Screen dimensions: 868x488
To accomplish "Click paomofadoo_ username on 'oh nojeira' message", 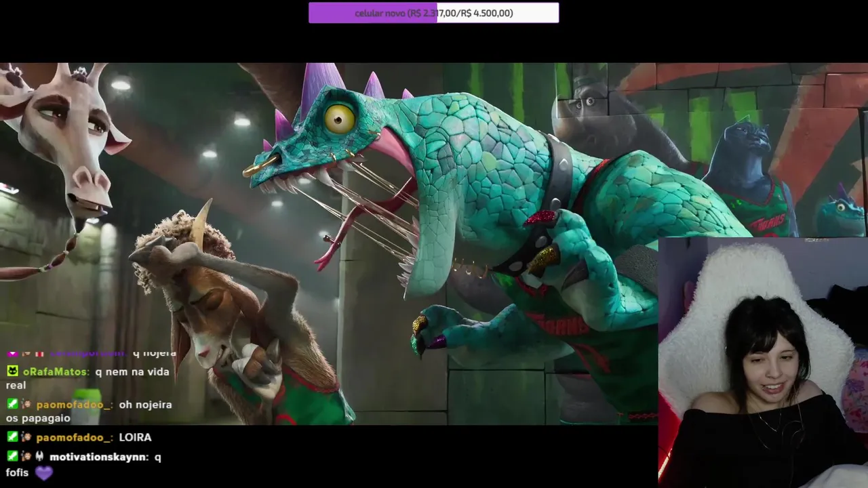I will [73, 405].
